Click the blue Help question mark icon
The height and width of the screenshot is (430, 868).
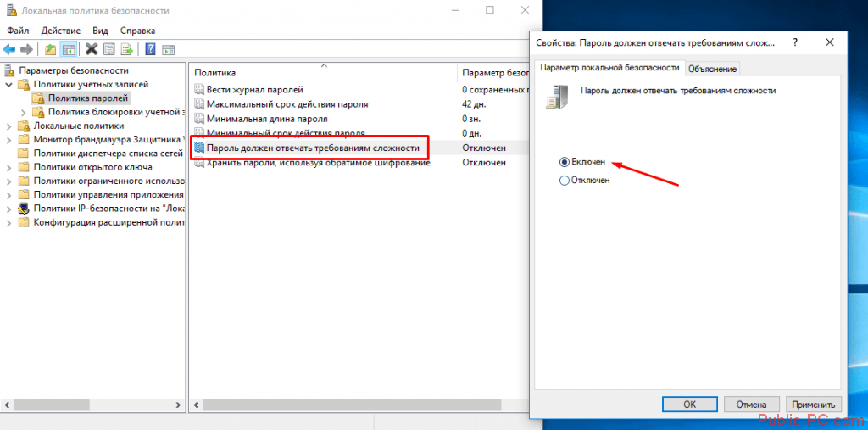pos(150,49)
